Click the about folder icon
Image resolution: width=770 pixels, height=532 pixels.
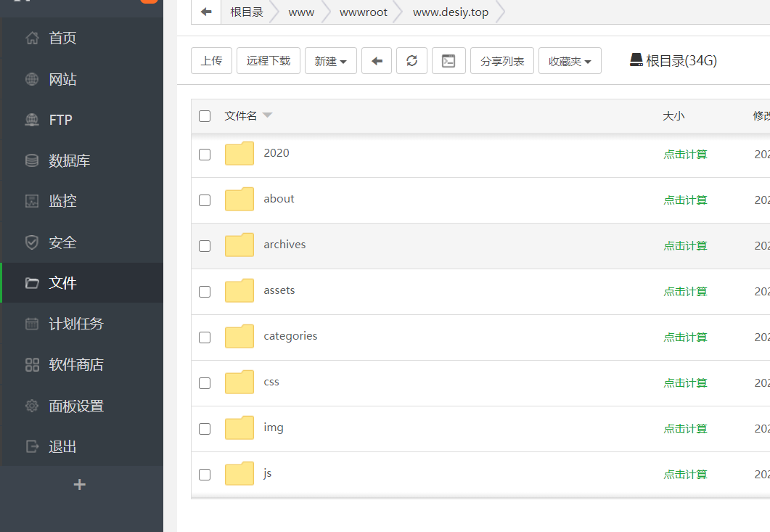239,199
